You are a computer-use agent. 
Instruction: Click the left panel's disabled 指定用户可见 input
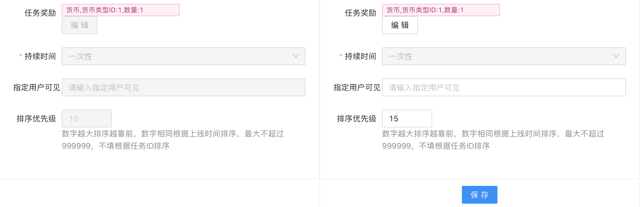pyautogui.click(x=184, y=87)
